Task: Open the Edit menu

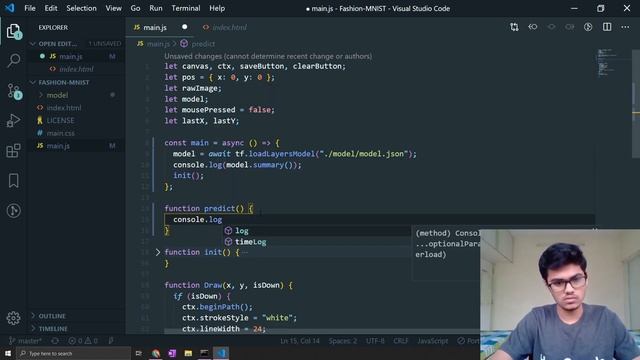Action: [51, 8]
